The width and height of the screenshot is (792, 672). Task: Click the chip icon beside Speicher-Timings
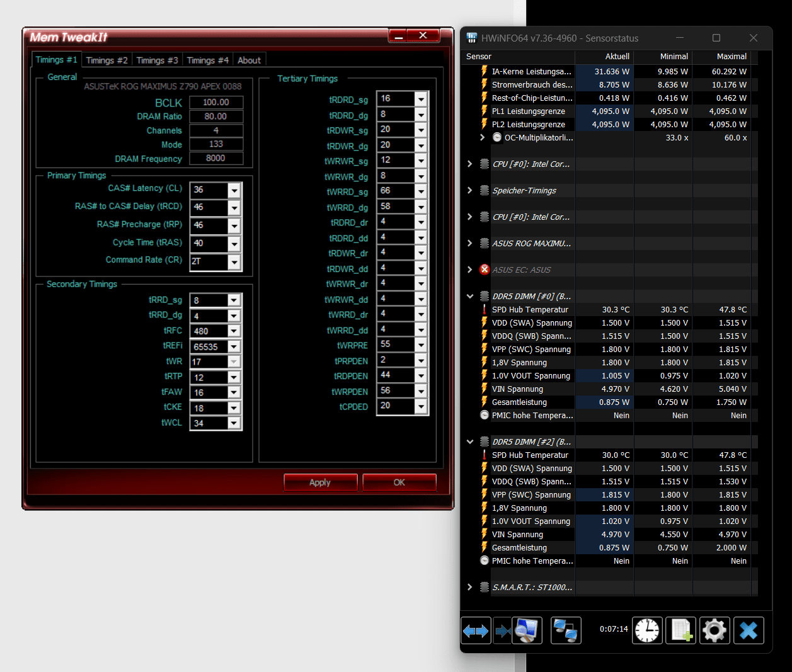[485, 190]
